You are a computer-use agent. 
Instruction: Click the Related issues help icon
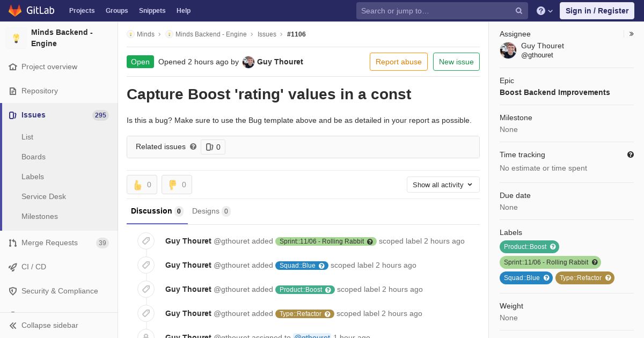click(x=193, y=146)
